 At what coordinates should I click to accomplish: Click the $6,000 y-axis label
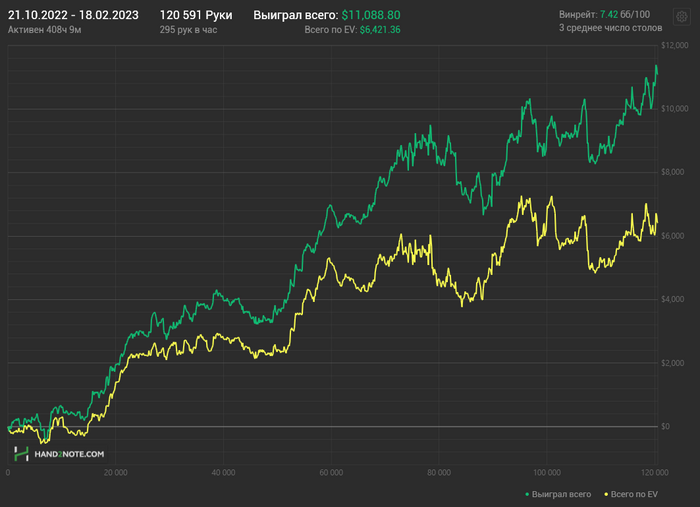coord(673,236)
